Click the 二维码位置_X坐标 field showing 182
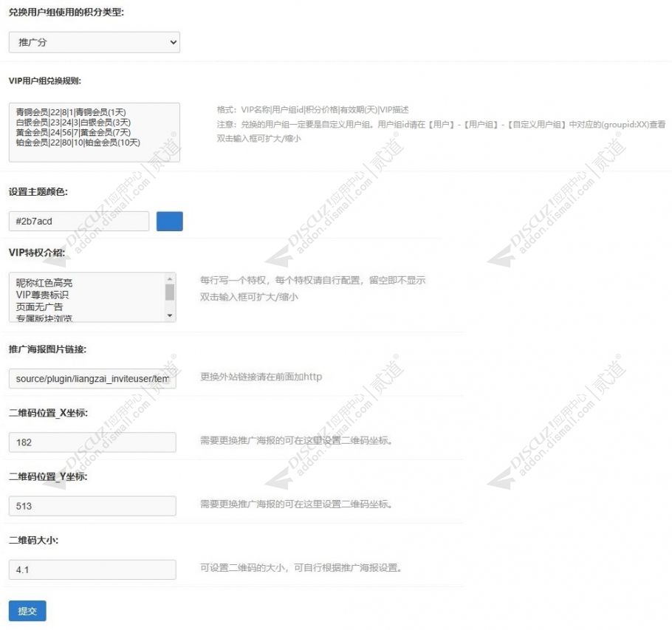The width and height of the screenshot is (672, 630). pyautogui.click(x=92, y=442)
